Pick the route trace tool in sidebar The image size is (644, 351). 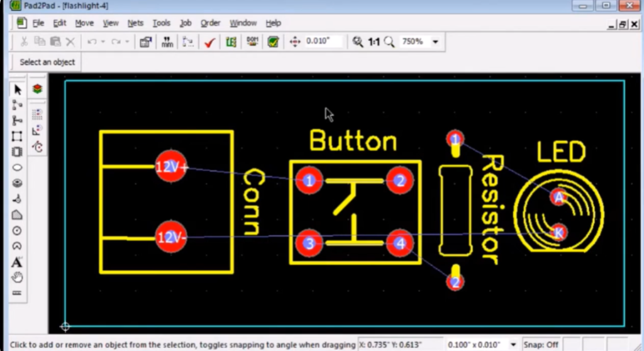click(x=17, y=120)
